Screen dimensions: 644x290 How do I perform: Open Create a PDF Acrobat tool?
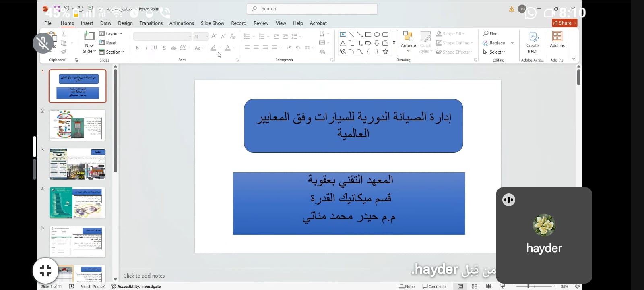pyautogui.click(x=533, y=42)
